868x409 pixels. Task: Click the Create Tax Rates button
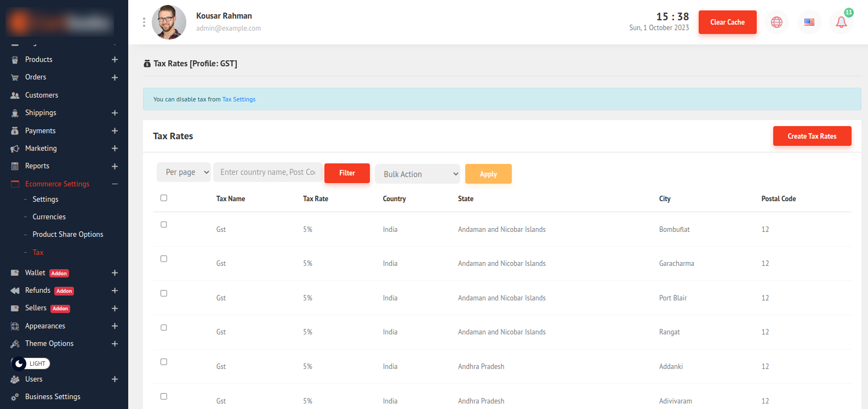coord(812,136)
